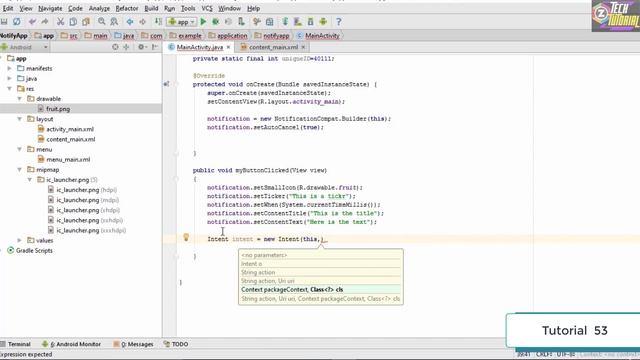Collapse the mipmap folder
This screenshot has width=640, height=360.
[19, 169]
